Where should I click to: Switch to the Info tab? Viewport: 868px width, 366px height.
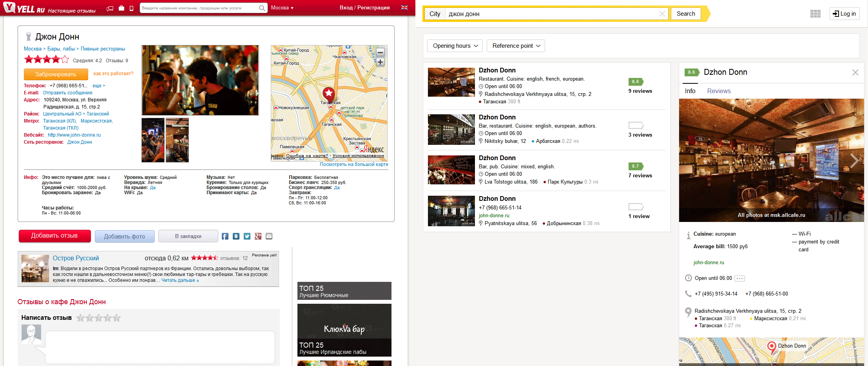point(690,91)
